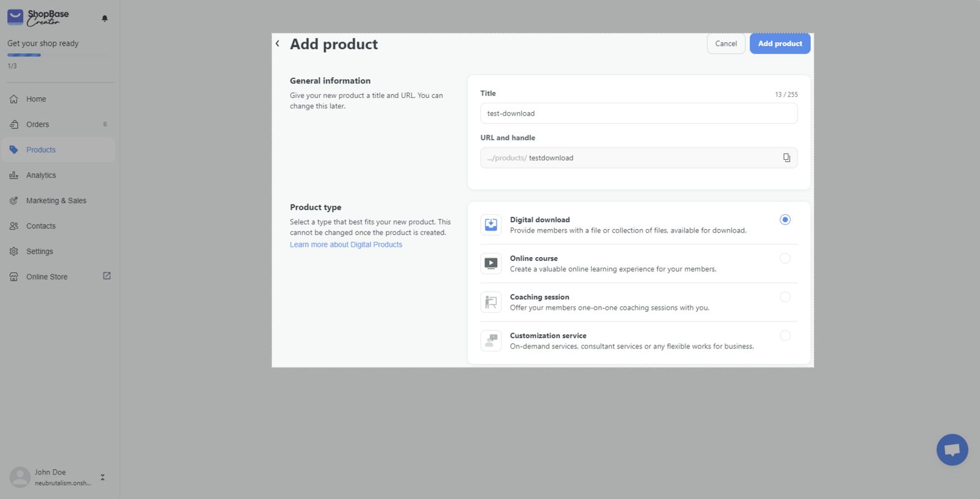The image size is (980, 499).
Task: Click the Online course play icon
Action: 491,263
